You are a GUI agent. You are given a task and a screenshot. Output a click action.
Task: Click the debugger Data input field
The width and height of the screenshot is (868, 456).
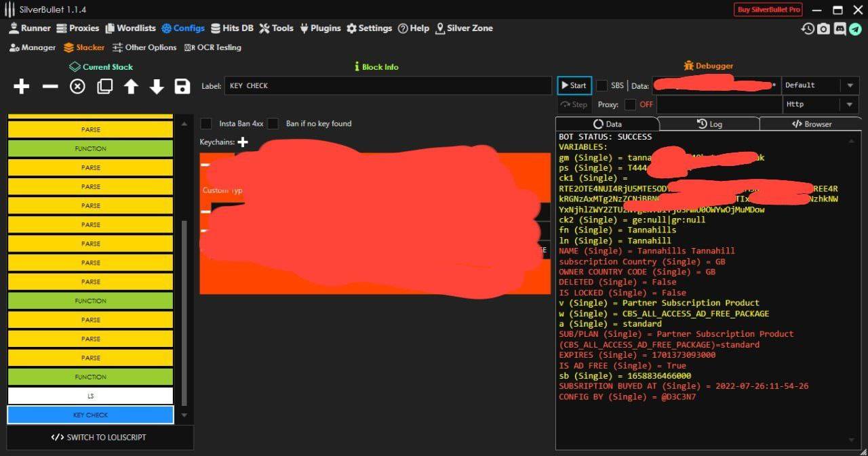coord(716,85)
